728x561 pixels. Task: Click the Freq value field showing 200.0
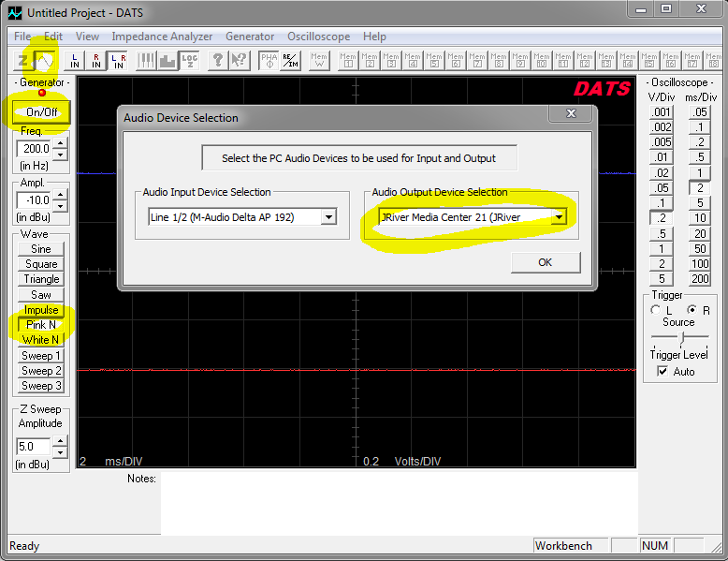click(x=35, y=149)
